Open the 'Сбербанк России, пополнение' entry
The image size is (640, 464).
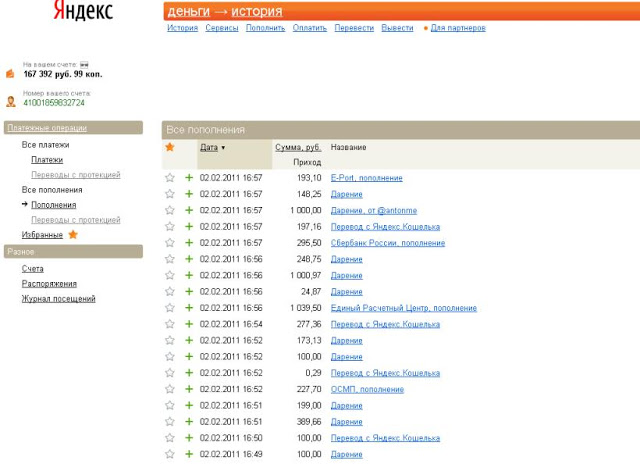tap(388, 243)
